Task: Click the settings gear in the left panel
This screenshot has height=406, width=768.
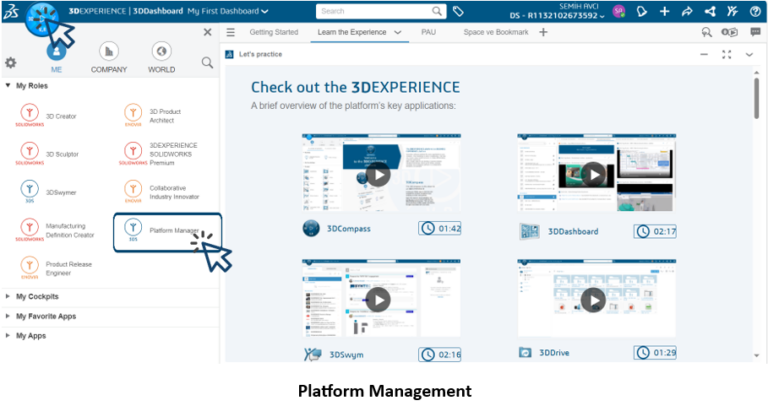Action: point(11,63)
